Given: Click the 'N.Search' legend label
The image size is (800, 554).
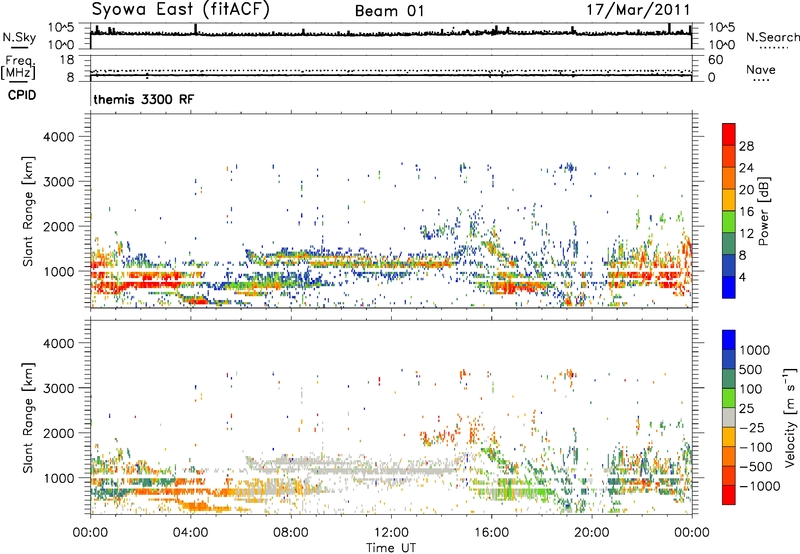Looking at the screenshot, I should (x=772, y=37).
